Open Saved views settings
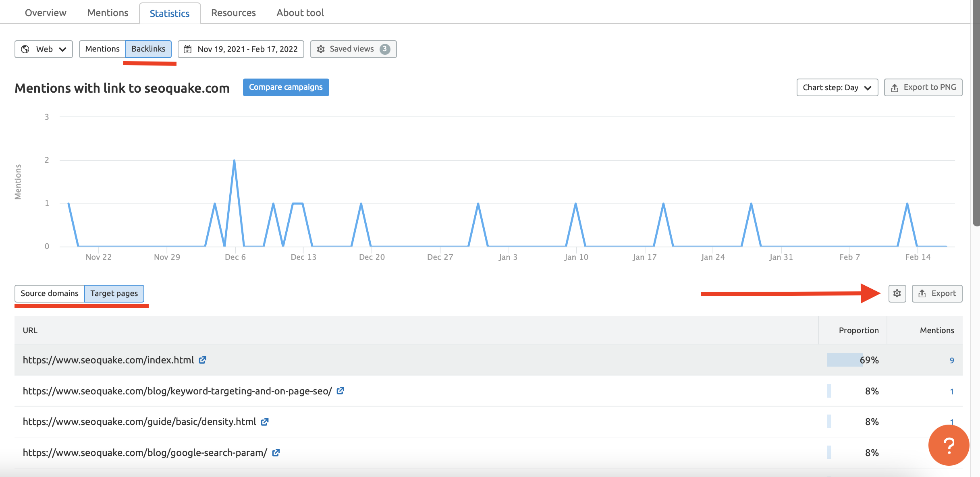This screenshot has width=980, height=477. point(353,49)
